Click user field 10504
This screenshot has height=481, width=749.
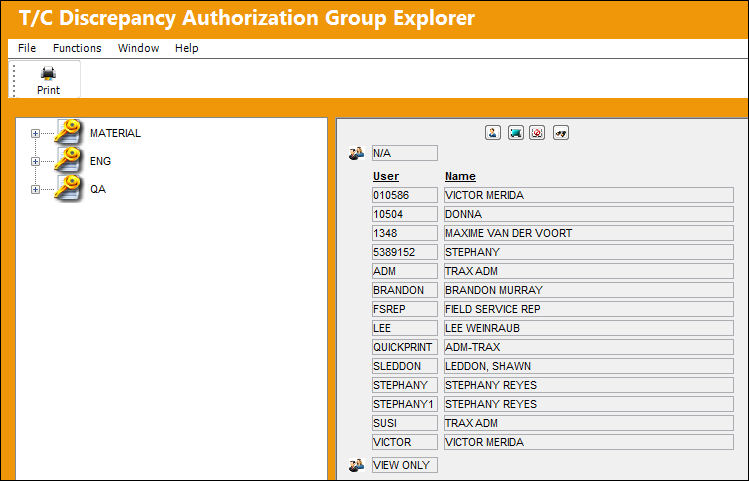(405, 214)
